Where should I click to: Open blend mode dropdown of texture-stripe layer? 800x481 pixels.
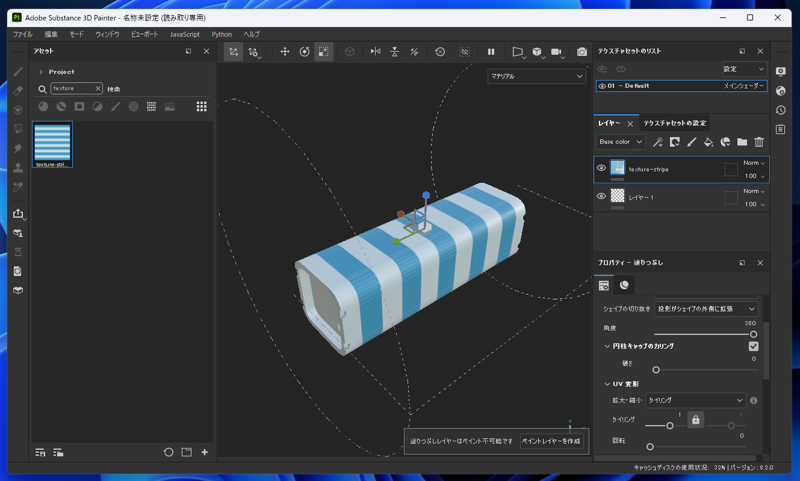(x=754, y=163)
